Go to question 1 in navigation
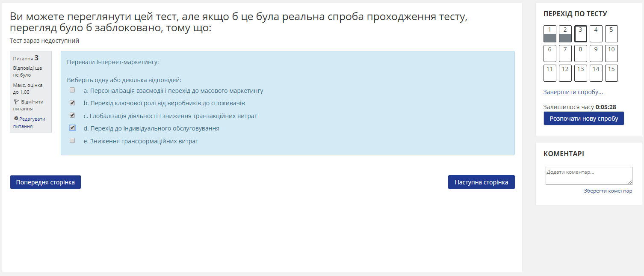The image size is (644, 276). tap(549, 34)
